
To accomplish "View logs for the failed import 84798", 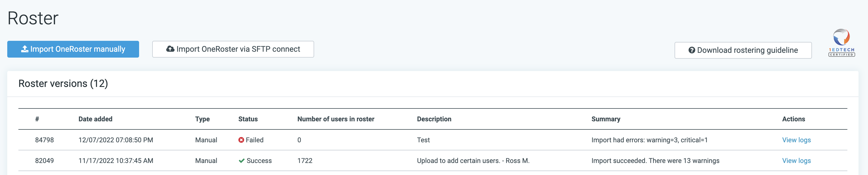I will tap(796, 140).
